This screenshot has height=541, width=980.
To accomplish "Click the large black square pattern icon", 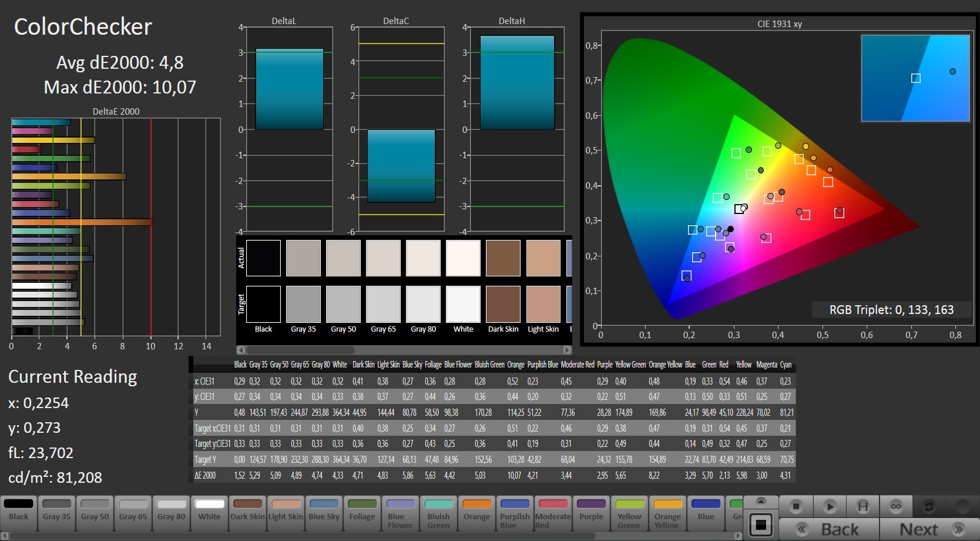I will (761, 525).
